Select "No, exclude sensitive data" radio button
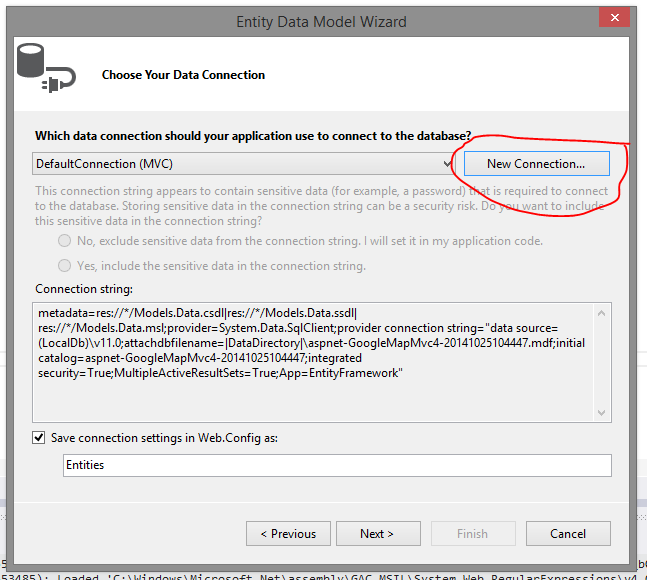This screenshot has width=647, height=580. [x=64, y=240]
